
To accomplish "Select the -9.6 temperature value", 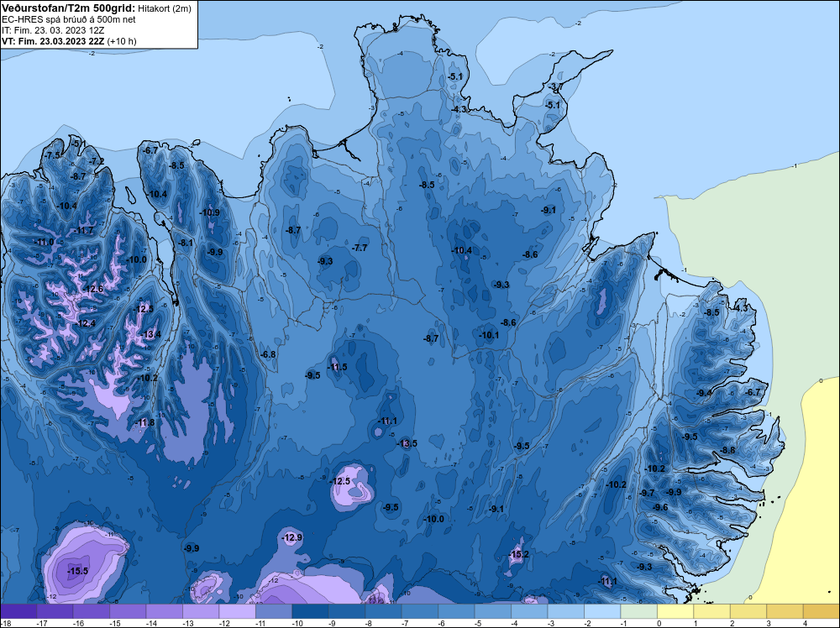I will pos(660,507).
